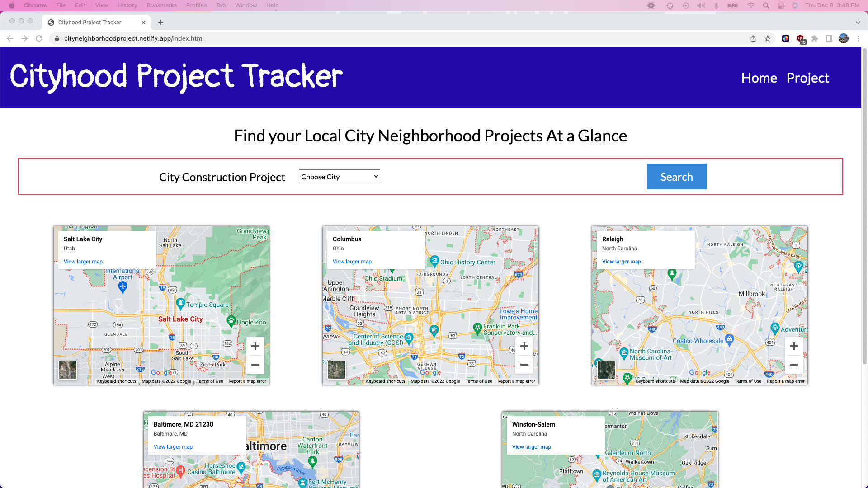This screenshot has height=488, width=868.
Task: Click the Hogle Zoo map marker
Action: [231, 321]
